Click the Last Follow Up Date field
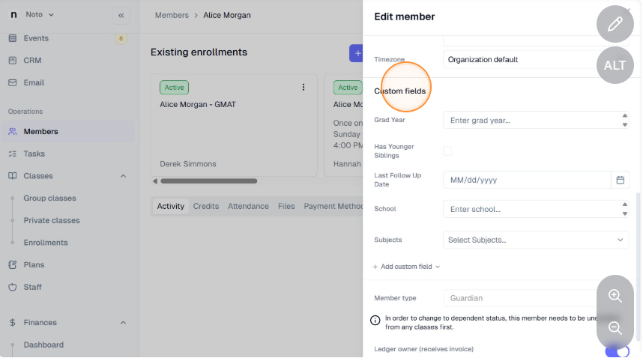 (527, 180)
